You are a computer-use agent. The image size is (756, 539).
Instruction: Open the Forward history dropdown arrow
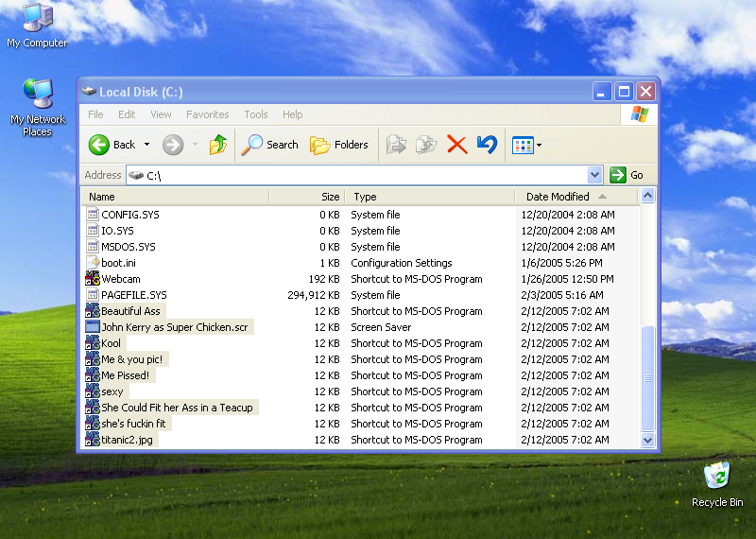point(196,145)
